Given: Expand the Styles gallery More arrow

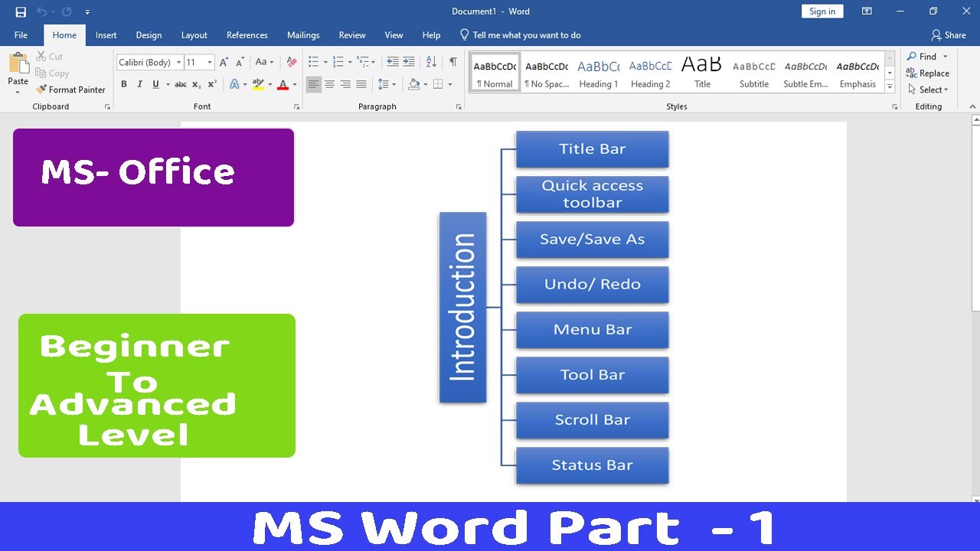Looking at the screenshot, I should click(890, 87).
